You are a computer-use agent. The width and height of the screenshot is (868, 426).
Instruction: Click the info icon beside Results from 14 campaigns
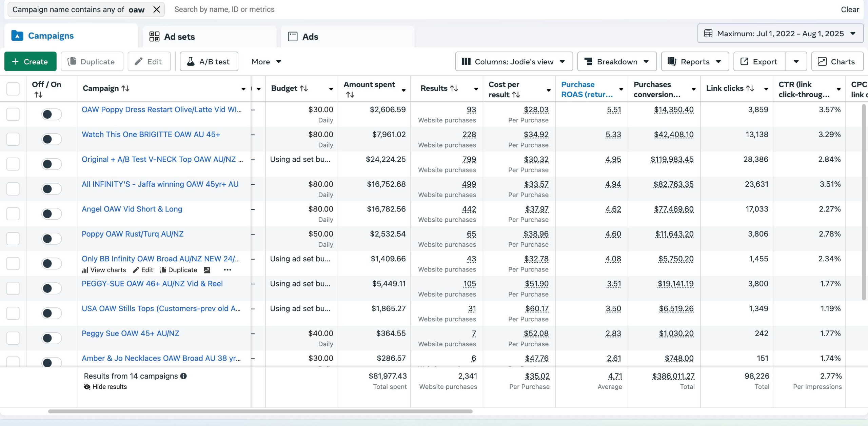coord(183,376)
